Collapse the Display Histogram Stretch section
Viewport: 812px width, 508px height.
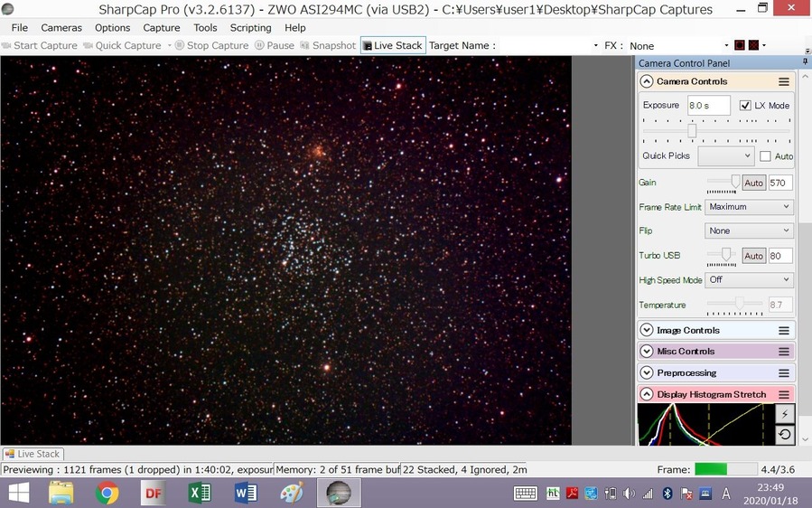pos(647,394)
